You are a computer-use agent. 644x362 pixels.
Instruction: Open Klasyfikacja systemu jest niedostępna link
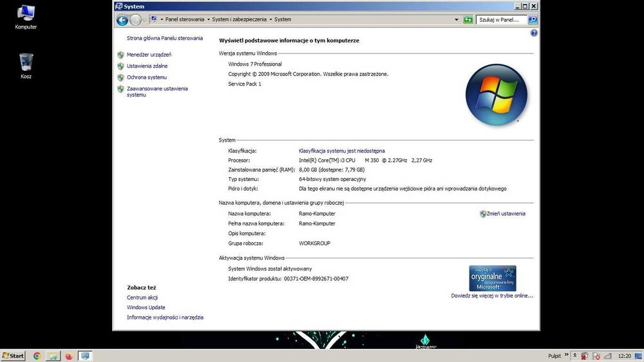[342, 151]
